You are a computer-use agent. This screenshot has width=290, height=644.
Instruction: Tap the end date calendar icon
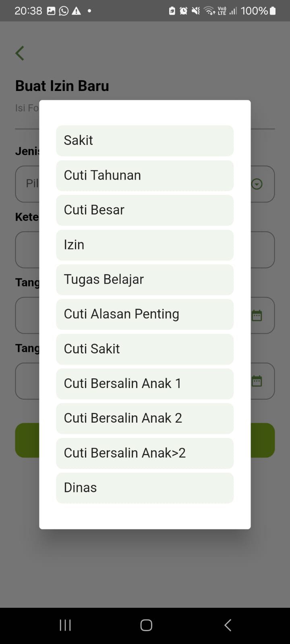coord(257,381)
